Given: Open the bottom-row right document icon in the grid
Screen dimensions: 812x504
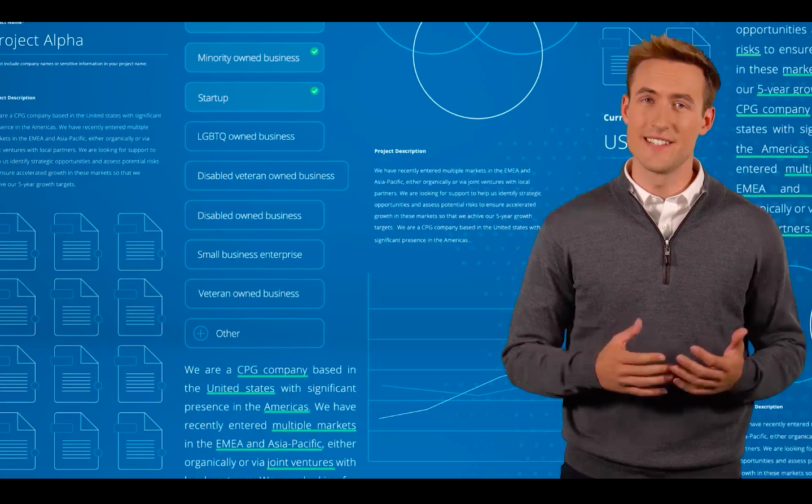Looking at the screenshot, I should tap(141, 441).
